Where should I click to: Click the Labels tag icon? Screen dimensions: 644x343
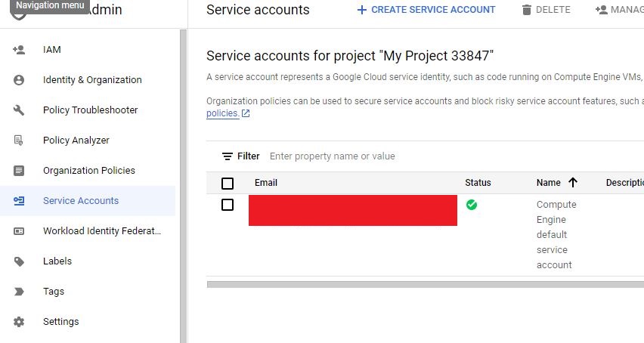(19, 261)
